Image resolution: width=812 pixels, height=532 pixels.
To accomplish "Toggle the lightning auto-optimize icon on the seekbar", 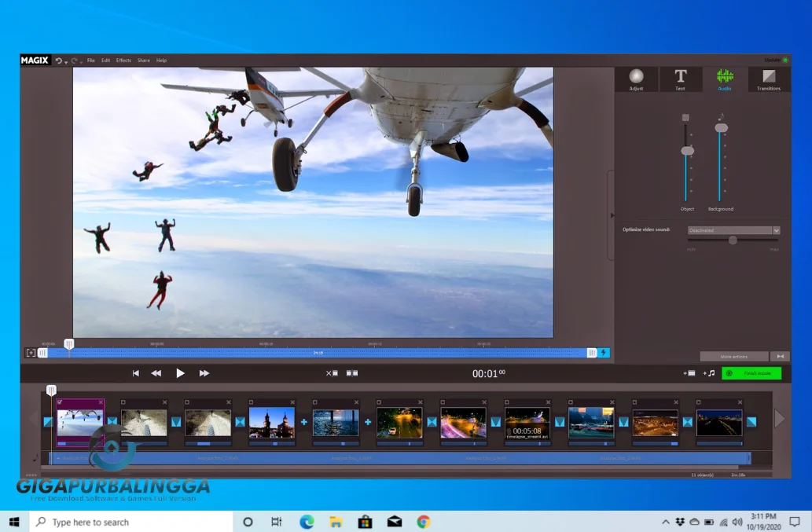I will pyautogui.click(x=604, y=353).
